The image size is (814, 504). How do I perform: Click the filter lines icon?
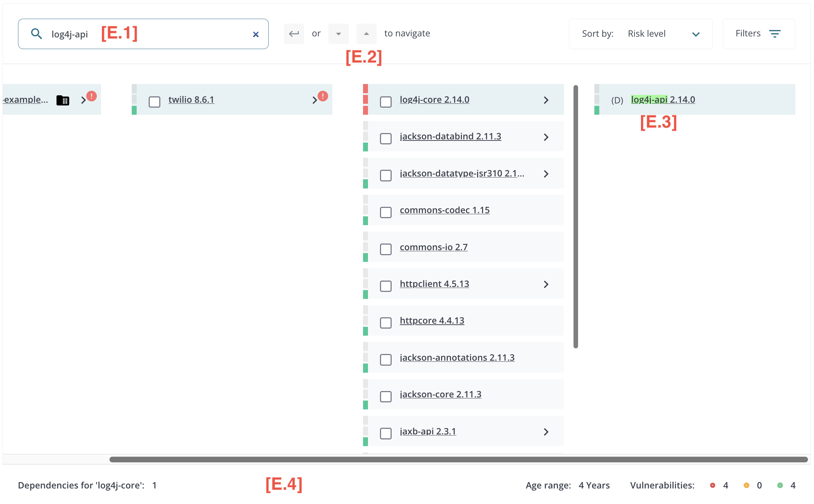tap(775, 34)
